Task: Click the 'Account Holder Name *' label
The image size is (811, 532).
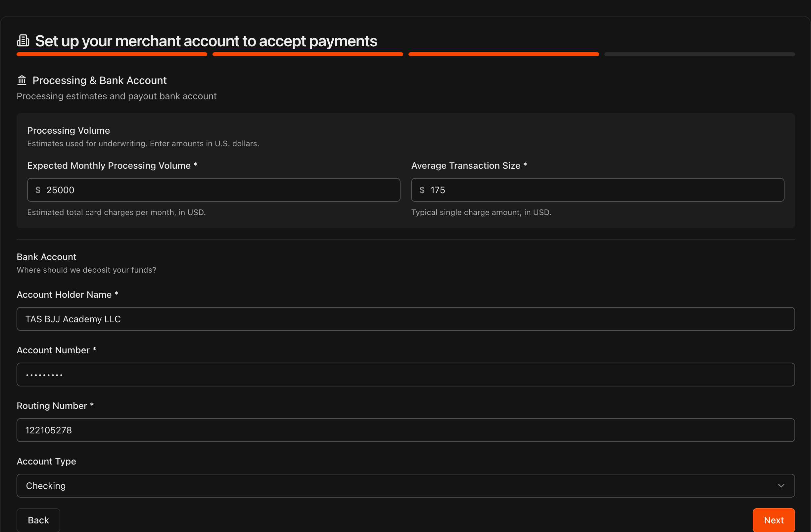Action: tap(68, 294)
